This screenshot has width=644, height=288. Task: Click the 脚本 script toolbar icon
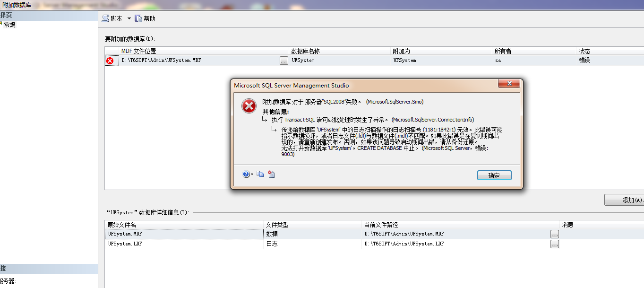coord(106,18)
